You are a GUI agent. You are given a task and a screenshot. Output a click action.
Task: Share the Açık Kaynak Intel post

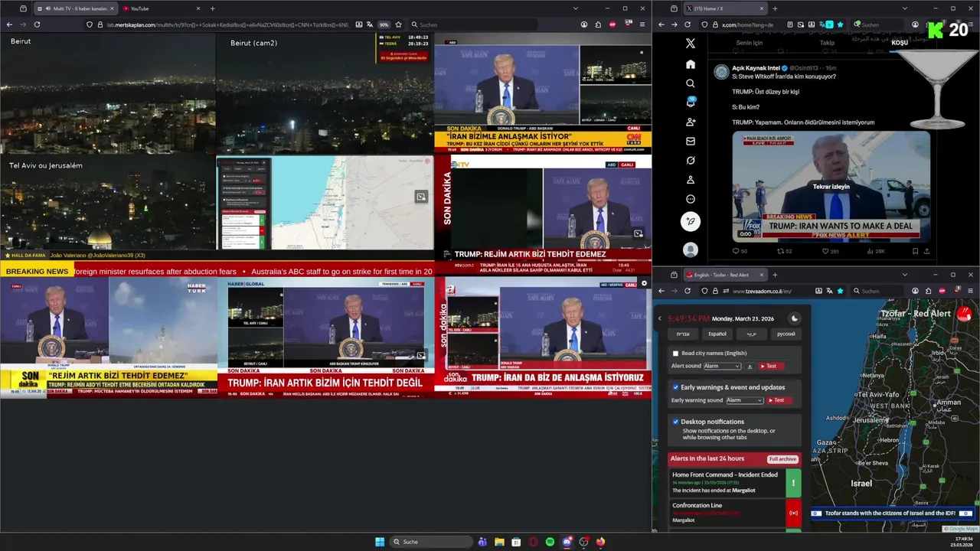(927, 251)
